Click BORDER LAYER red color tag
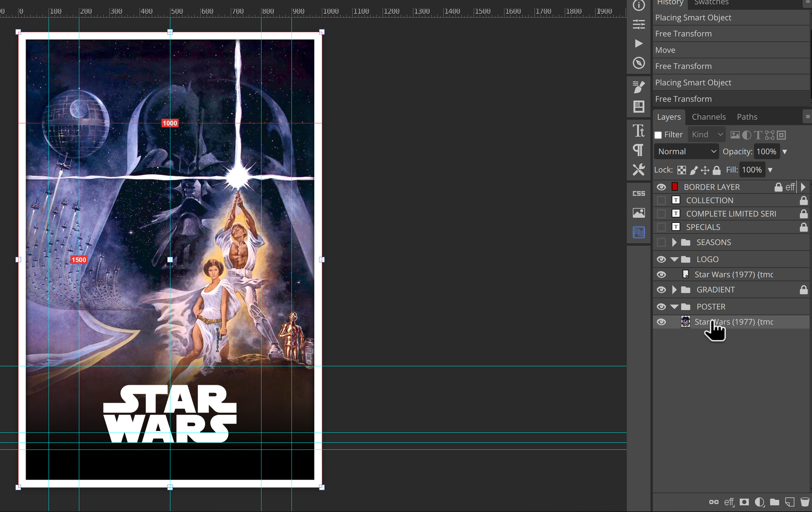Screen dimensions: 812x512 (675, 187)
